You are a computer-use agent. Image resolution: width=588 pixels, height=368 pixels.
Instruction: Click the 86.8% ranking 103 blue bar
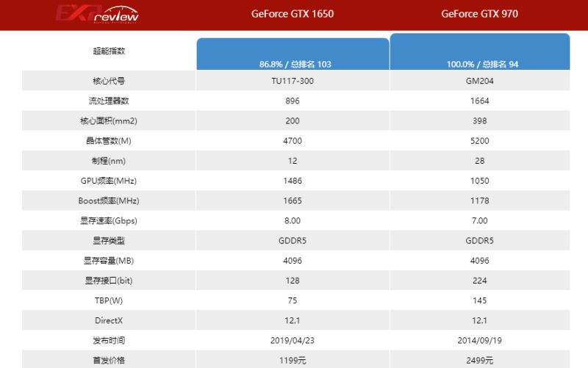(x=293, y=54)
